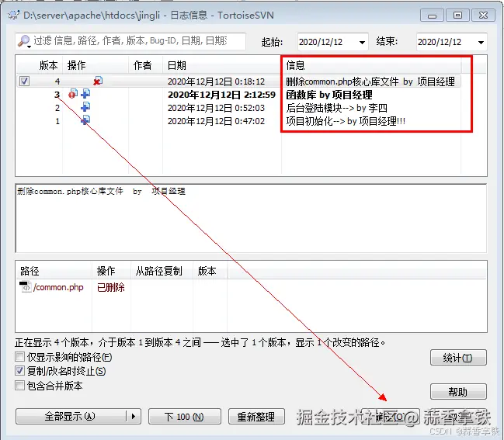The height and width of the screenshot is (440, 504).
Task: Click the red deleted action icon in revision 4
Action: coord(98,81)
